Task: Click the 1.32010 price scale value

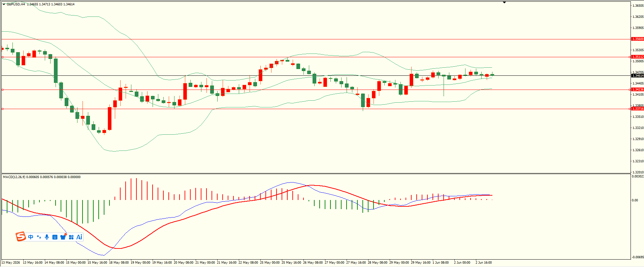Action: (x=638, y=172)
